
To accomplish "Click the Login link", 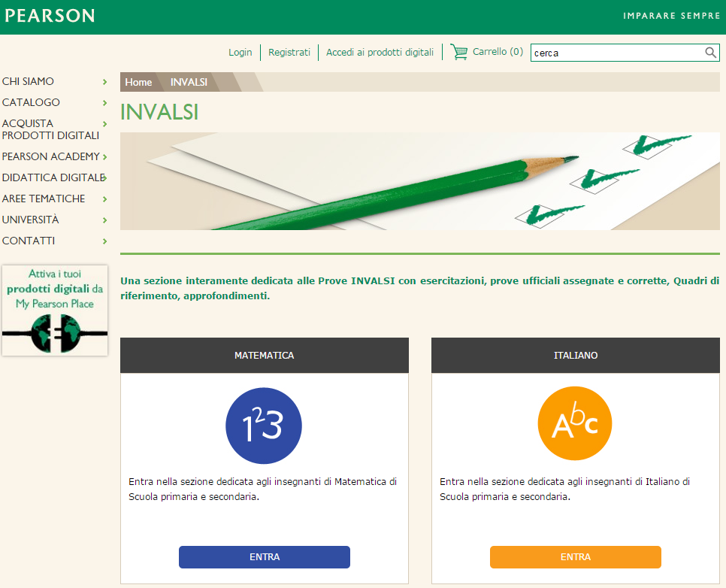I will [240, 53].
